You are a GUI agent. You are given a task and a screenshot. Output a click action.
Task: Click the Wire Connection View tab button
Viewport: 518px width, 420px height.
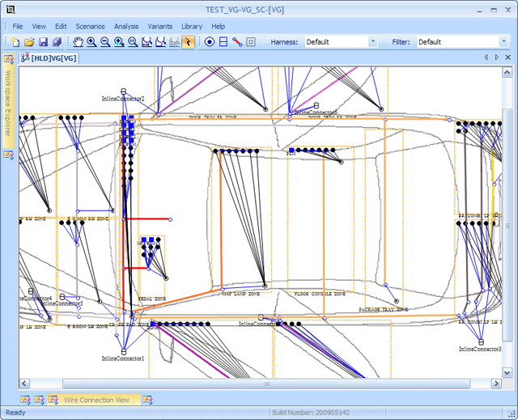coord(97,400)
